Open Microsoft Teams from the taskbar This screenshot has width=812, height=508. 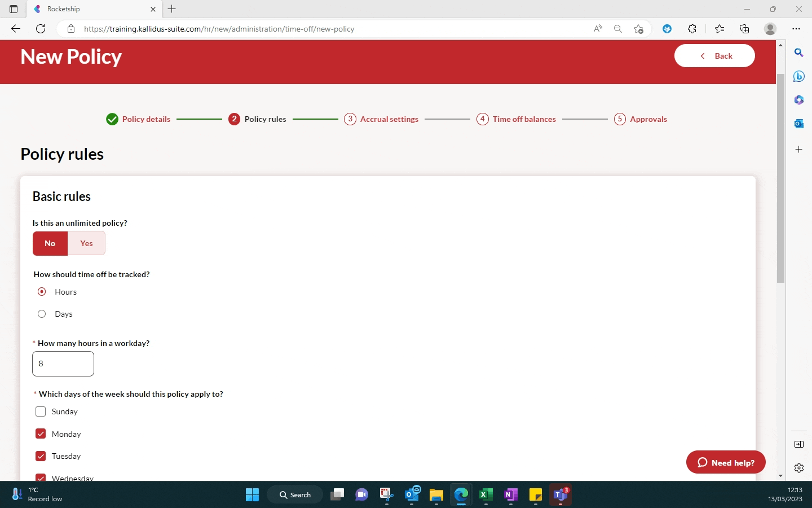[x=560, y=495]
